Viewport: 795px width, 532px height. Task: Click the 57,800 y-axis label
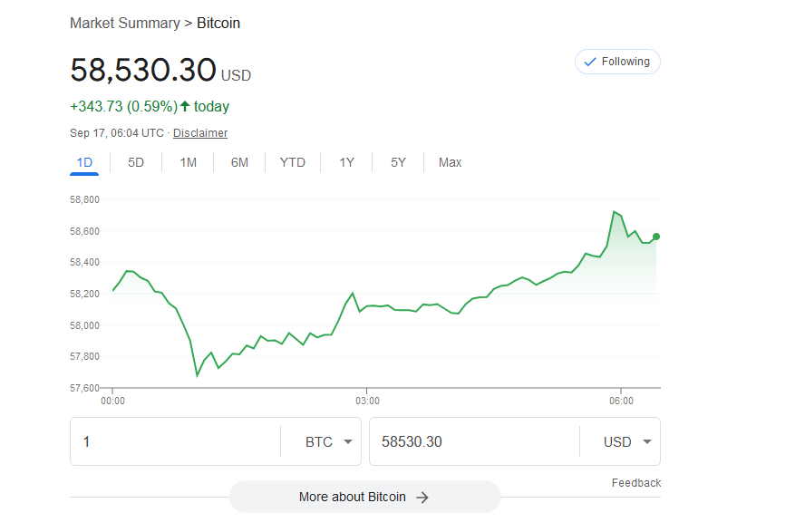(x=84, y=357)
